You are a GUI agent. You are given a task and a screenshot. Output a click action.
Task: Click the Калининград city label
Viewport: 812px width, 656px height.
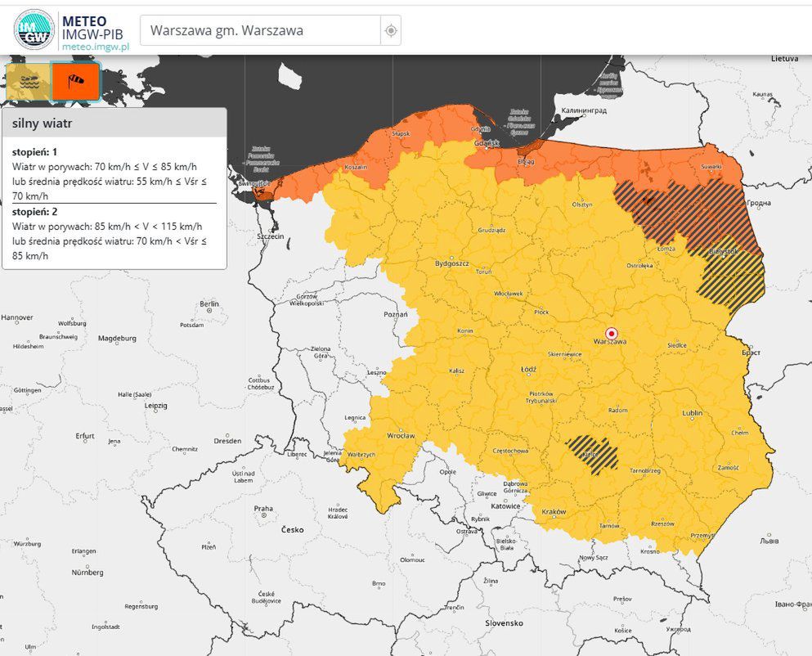coord(584,110)
